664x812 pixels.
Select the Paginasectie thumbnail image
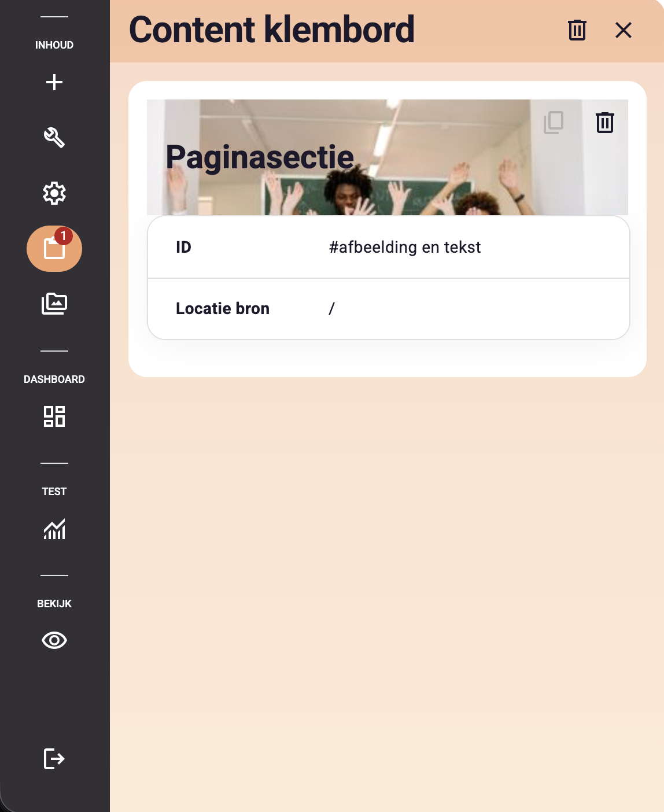(x=388, y=157)
